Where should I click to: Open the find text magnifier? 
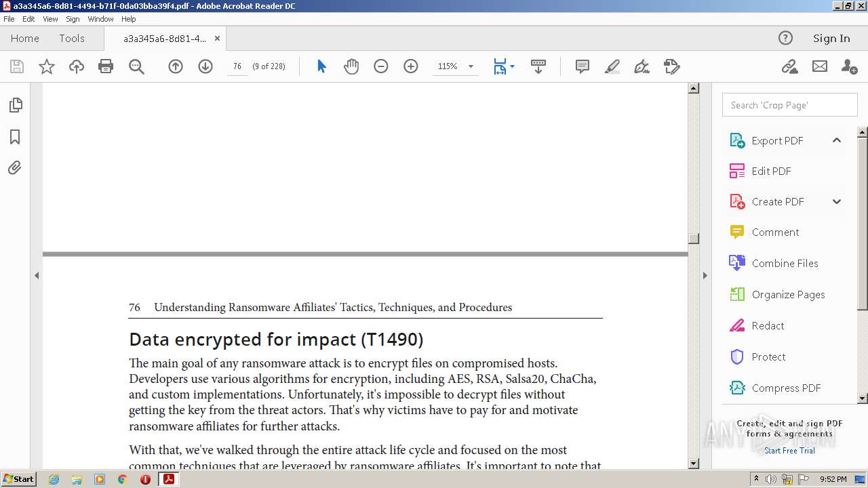pyautogui.click(x=136, y=66)
